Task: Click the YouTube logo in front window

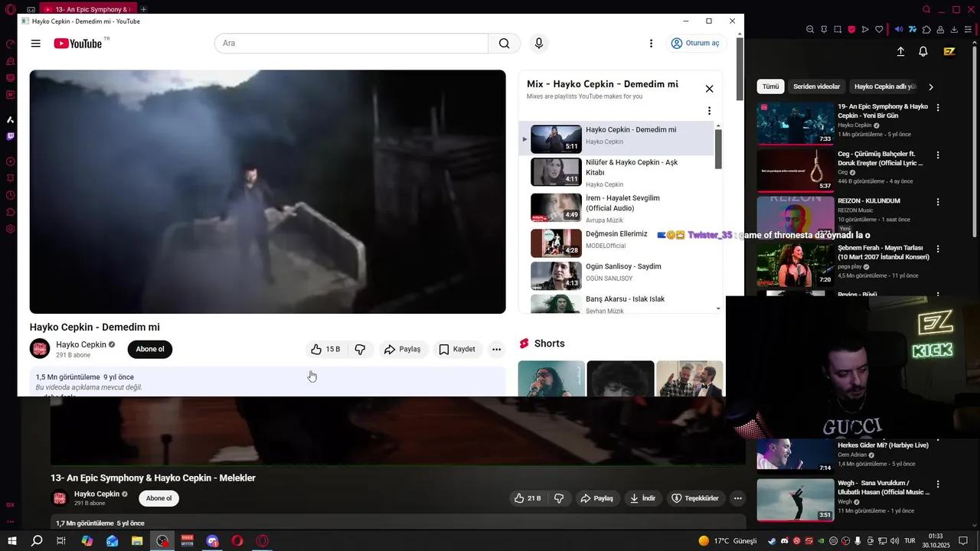Action: tap(78, 44)
